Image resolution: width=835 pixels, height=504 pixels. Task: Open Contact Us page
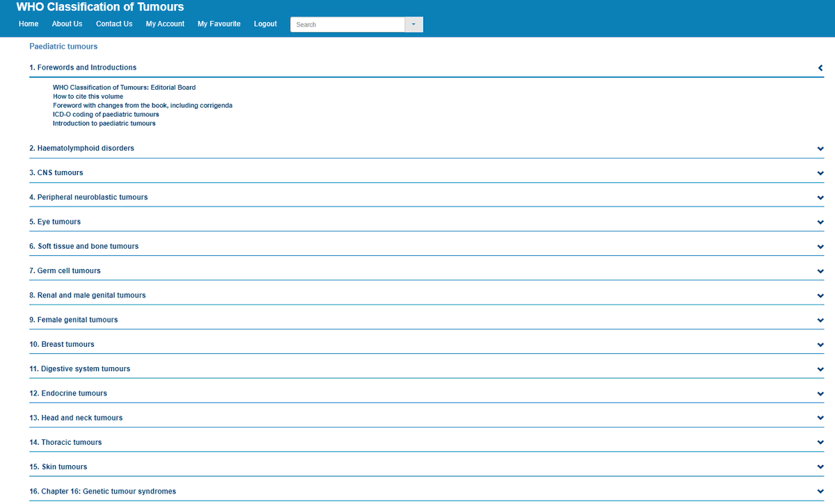(114, 24)
